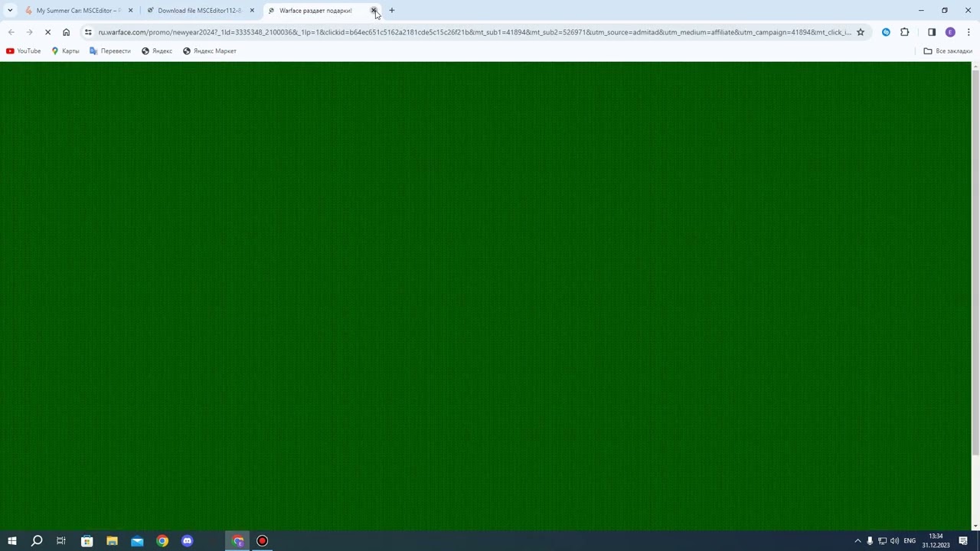Open the Яндекс Маркет bookmark
Viewport: 980px width, 551px height.
(x=210, y=51)
